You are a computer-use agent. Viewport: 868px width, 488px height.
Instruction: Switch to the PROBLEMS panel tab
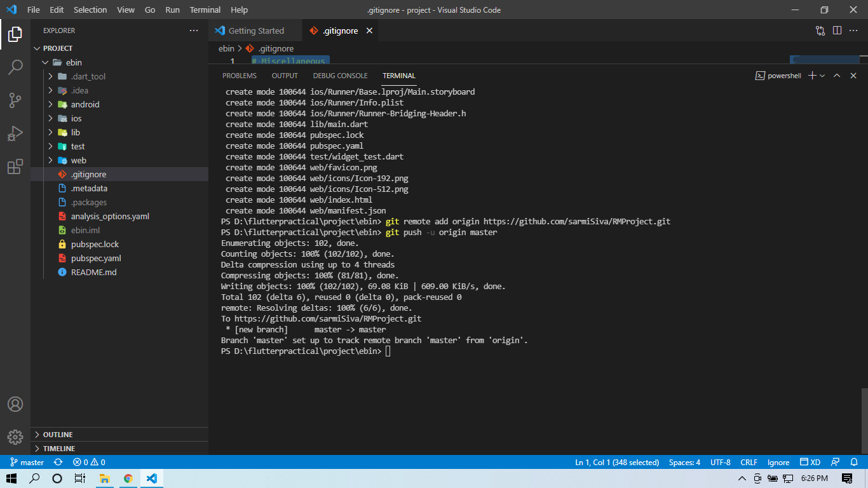coord(240,76)
